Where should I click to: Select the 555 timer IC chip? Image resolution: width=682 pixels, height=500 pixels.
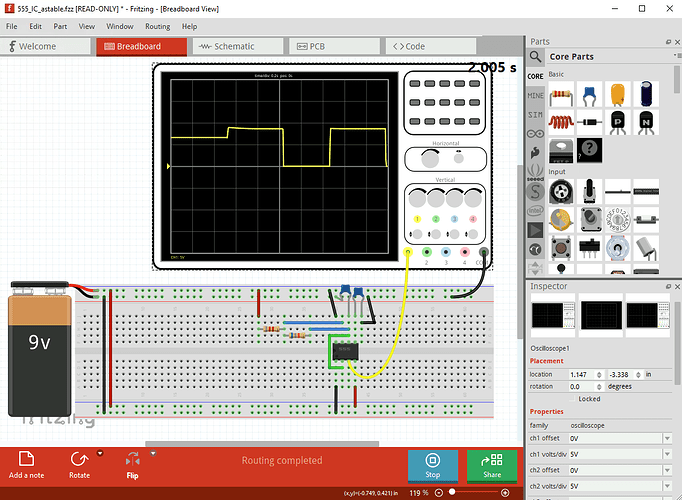[x=346, y=351]
